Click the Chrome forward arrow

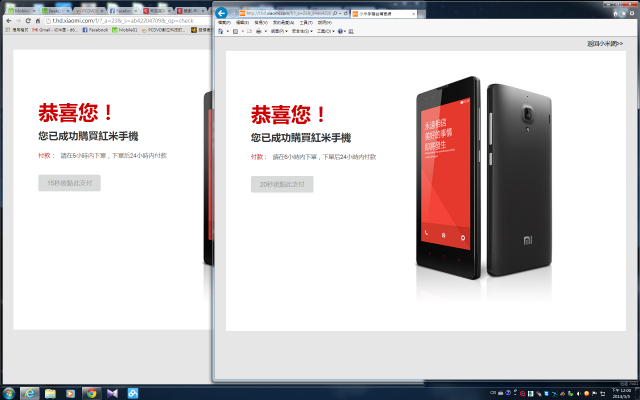pyautogui.click(x=18, y=20)
